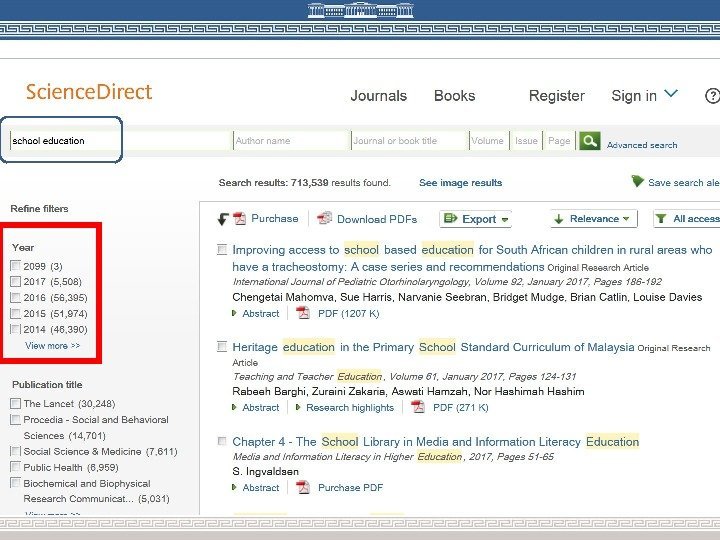Click PDF (1207 K) link

click(349, 314)
